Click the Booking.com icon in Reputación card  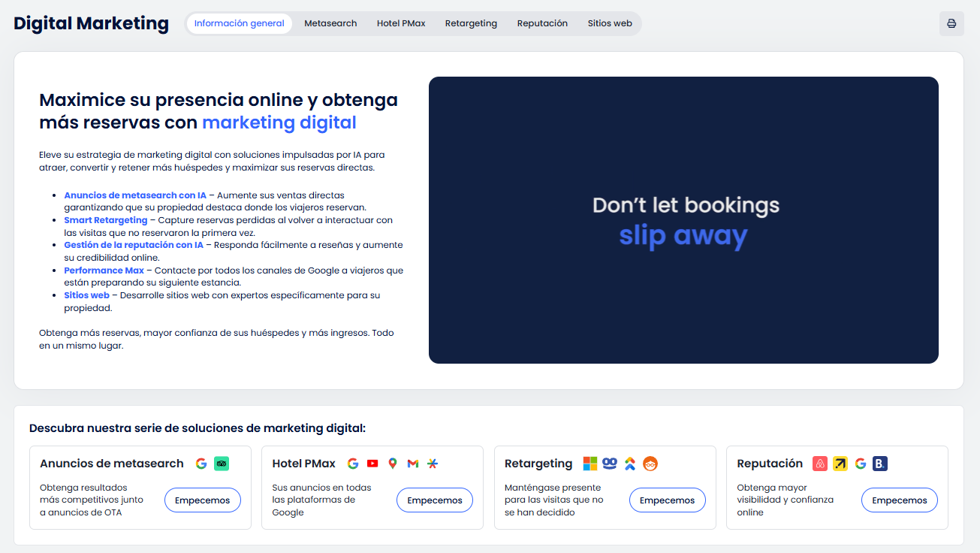pyautogui.click(x=880, y=464)
